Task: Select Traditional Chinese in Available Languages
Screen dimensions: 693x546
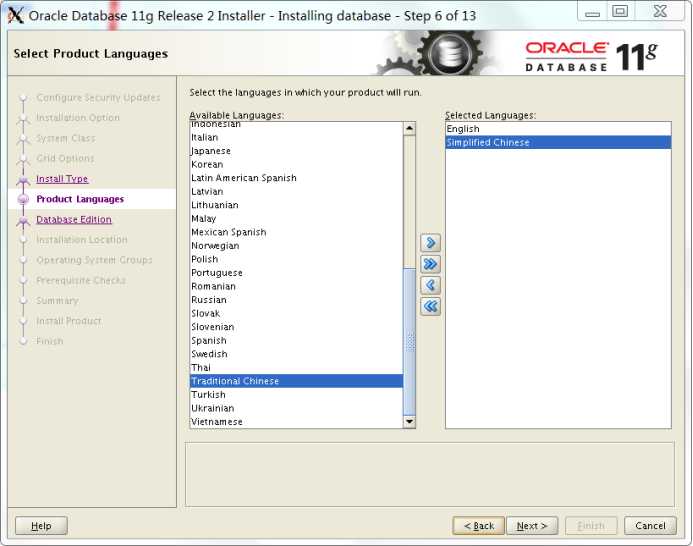Action: [x=297, y=381]
